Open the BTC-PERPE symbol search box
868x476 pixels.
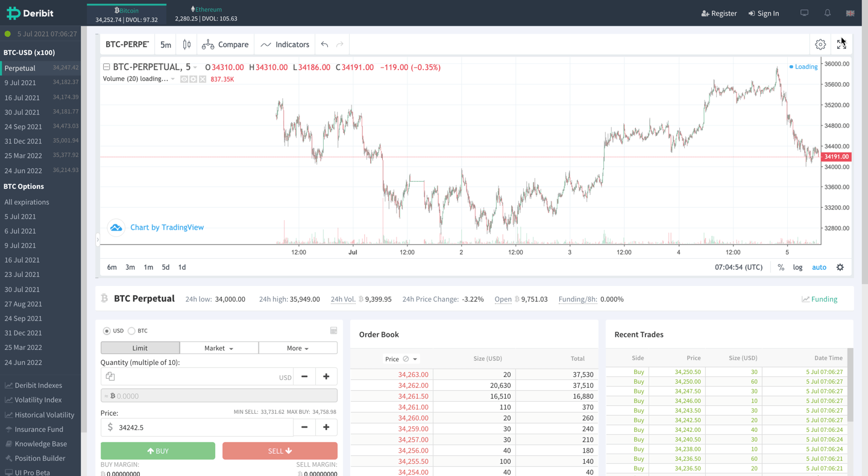[127, 45]
